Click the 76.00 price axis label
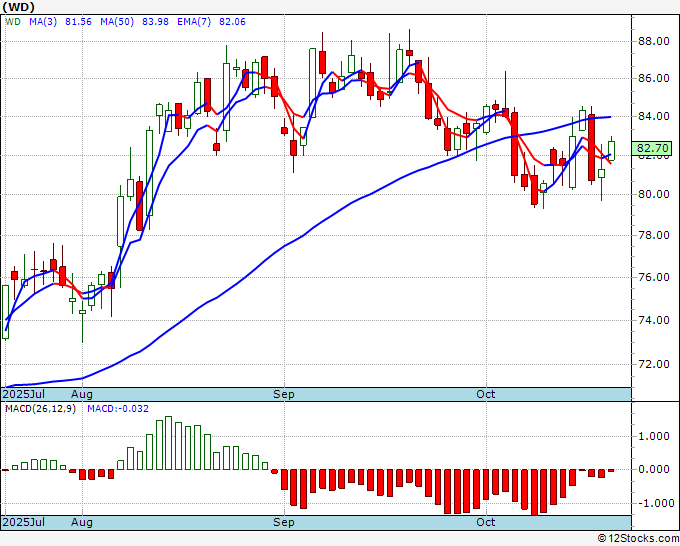Viewport: 680px width, 546px height. [x=653, y=277]
